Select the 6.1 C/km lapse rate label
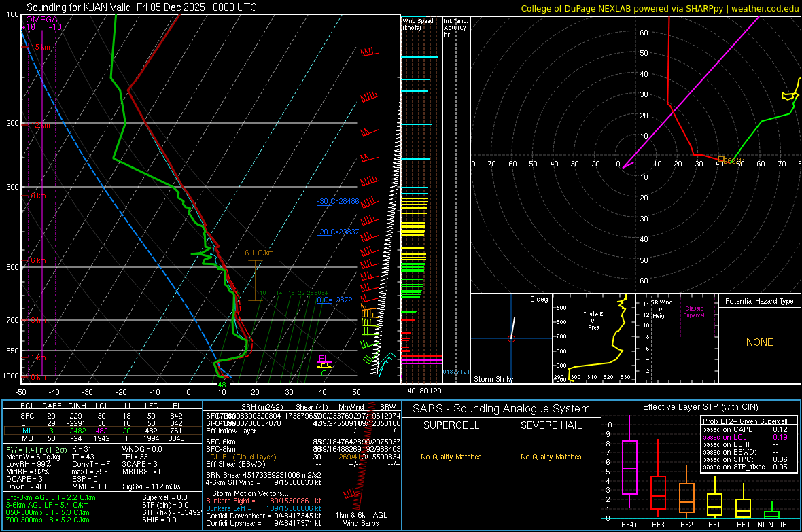This screenshot has width=802, height=532. tap(259, 253)
